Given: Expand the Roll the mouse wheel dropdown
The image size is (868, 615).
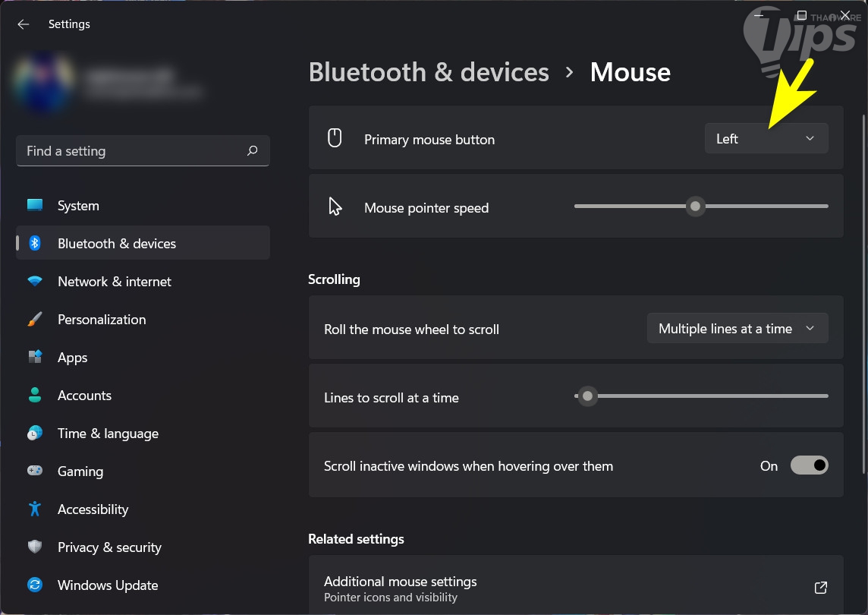Looking at the screenshot, I should click(x=737, y=329).
